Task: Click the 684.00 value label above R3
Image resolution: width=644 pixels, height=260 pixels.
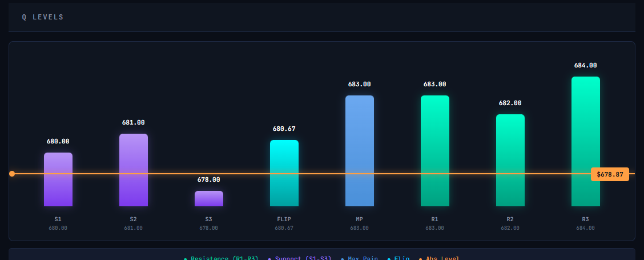Action: 586,66
